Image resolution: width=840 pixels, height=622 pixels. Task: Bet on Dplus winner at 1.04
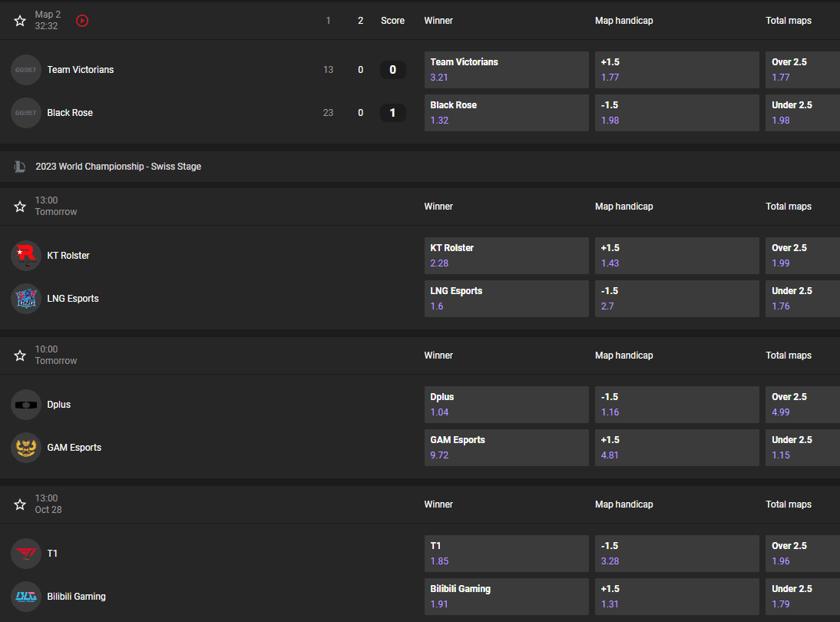click(x=506, y=405)
